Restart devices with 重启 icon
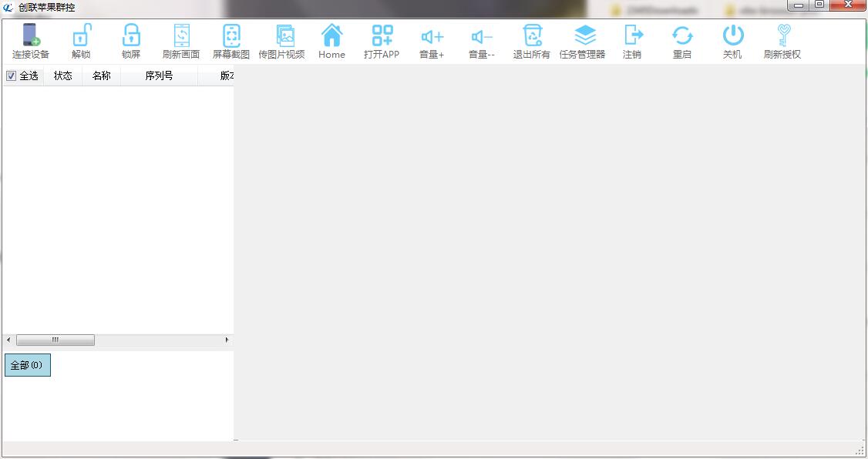 pyautogui.click(x=682, y=36)
